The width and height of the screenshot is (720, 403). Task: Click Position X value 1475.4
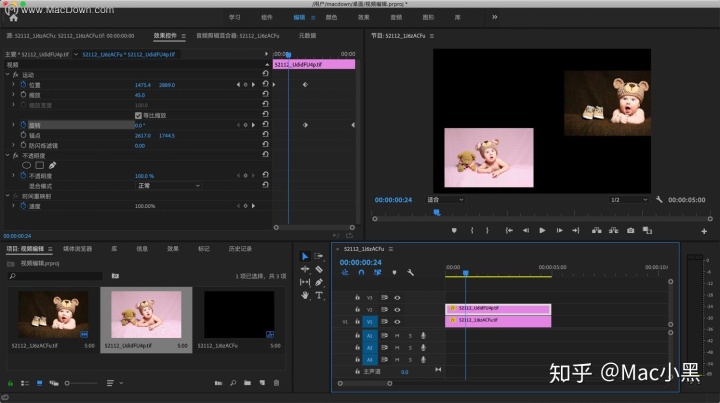click(143, 85)
